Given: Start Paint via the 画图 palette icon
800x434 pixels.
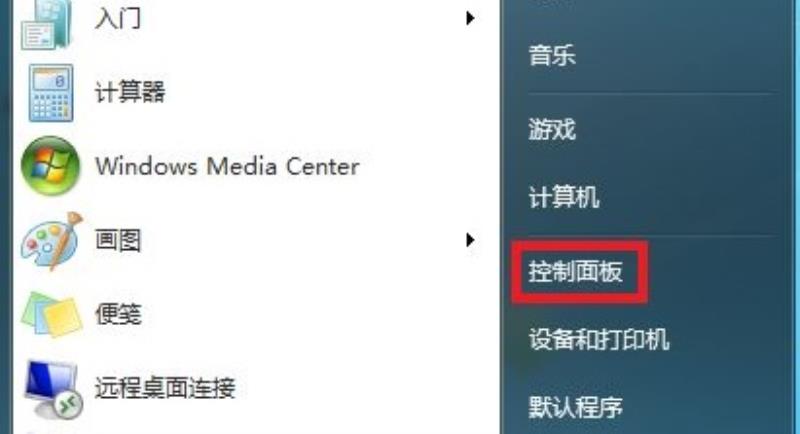Looking at the screenshot, I should pos(52,241).
